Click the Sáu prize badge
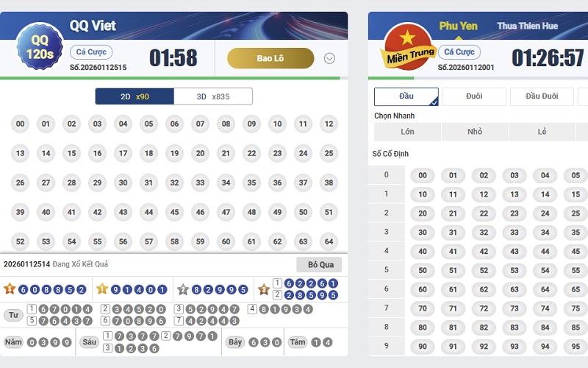588x368 pixels. pos(90,342)
